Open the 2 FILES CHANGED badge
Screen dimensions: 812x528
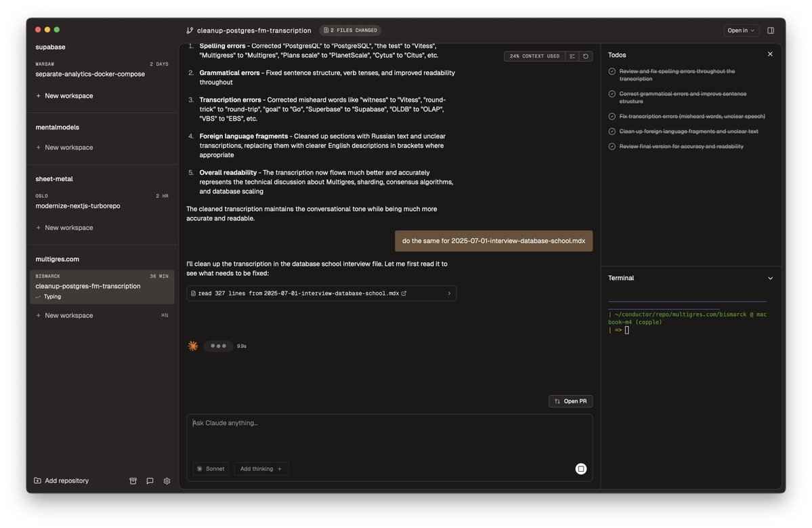pos(350,31)
